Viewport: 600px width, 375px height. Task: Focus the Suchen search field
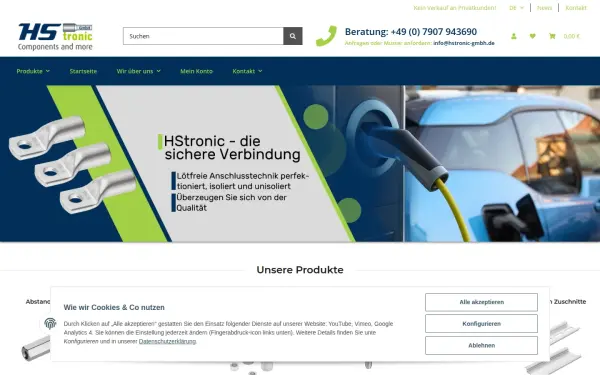click(x=203, y=36)
